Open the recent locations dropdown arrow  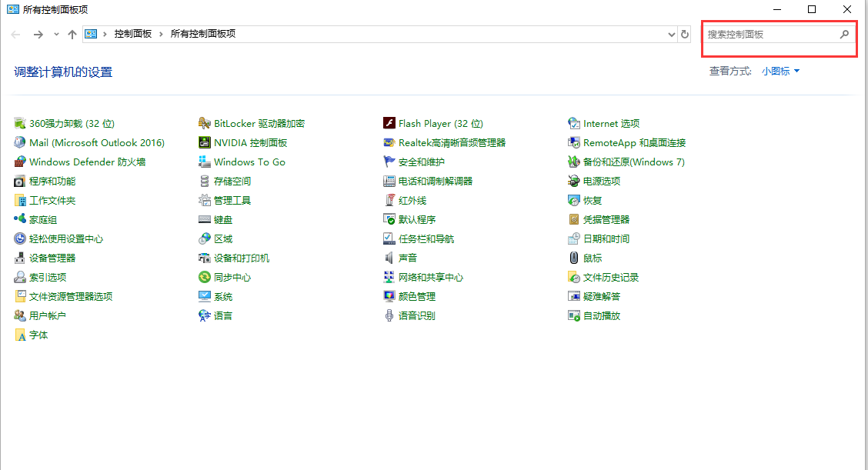coord(56,35)
